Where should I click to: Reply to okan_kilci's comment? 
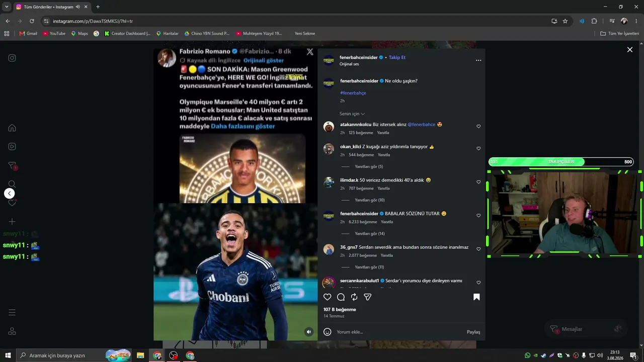point(384,155)
